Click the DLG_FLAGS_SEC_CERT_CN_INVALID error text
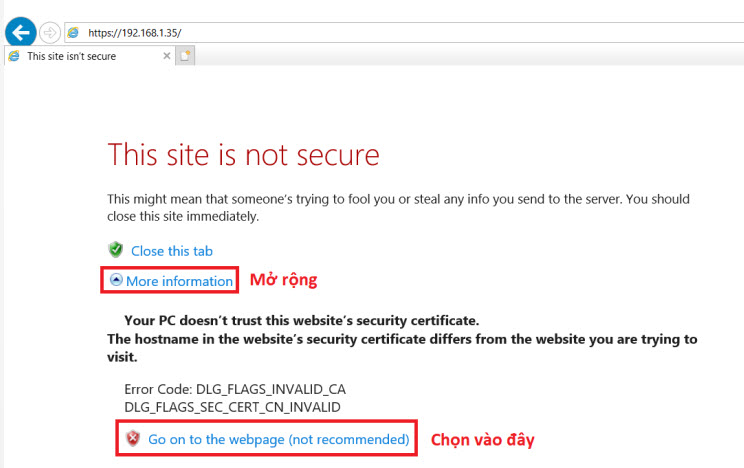Image resolution: width=744 pixels, height=468 pixels. click(x=232, y=406)
